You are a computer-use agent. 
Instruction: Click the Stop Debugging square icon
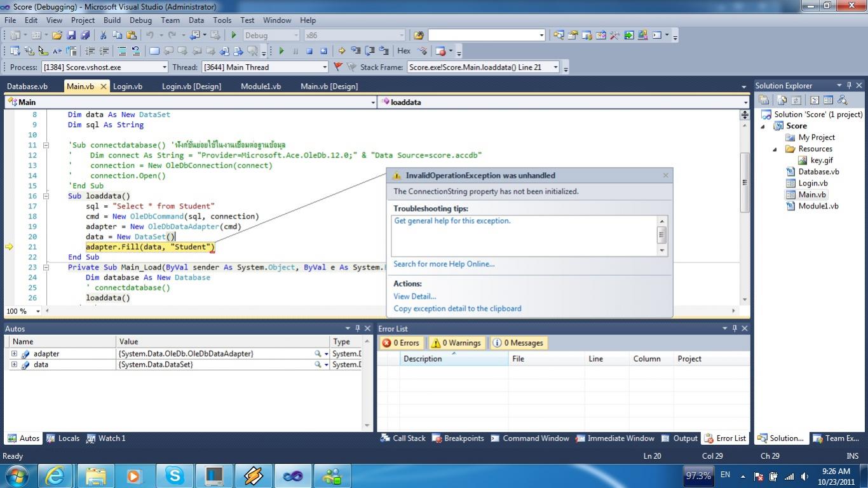click(309, 51)
